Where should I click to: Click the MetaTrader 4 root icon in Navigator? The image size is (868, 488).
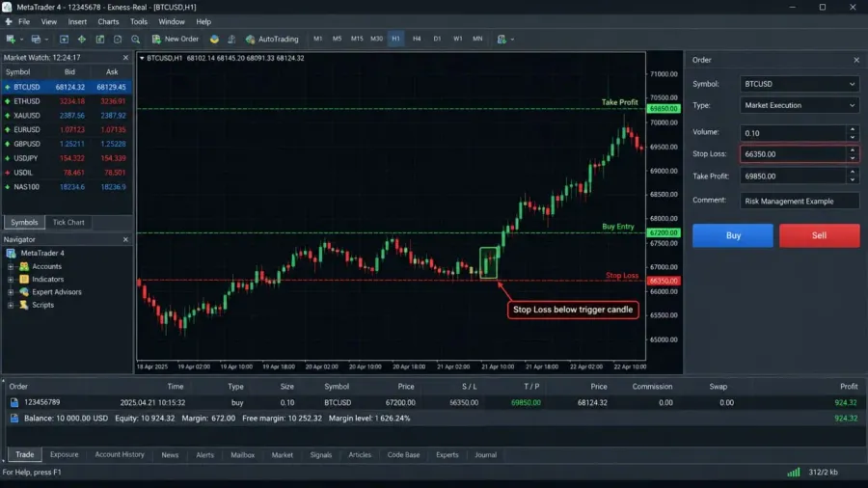[11, 253]
